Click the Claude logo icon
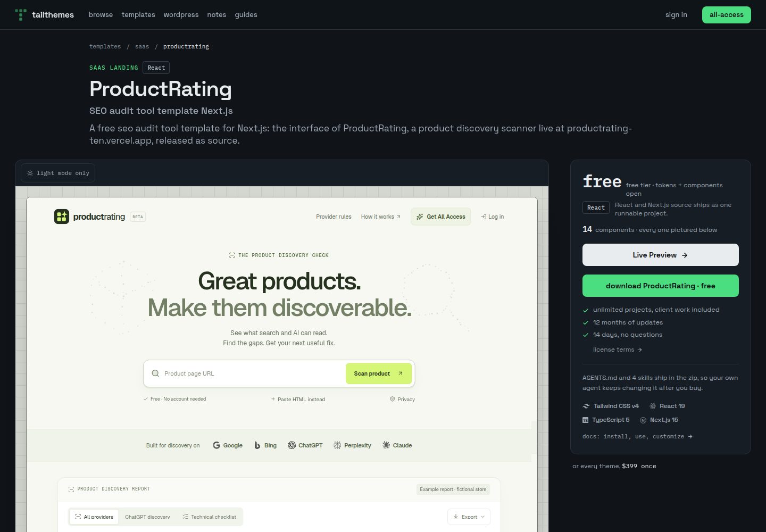 386,445
